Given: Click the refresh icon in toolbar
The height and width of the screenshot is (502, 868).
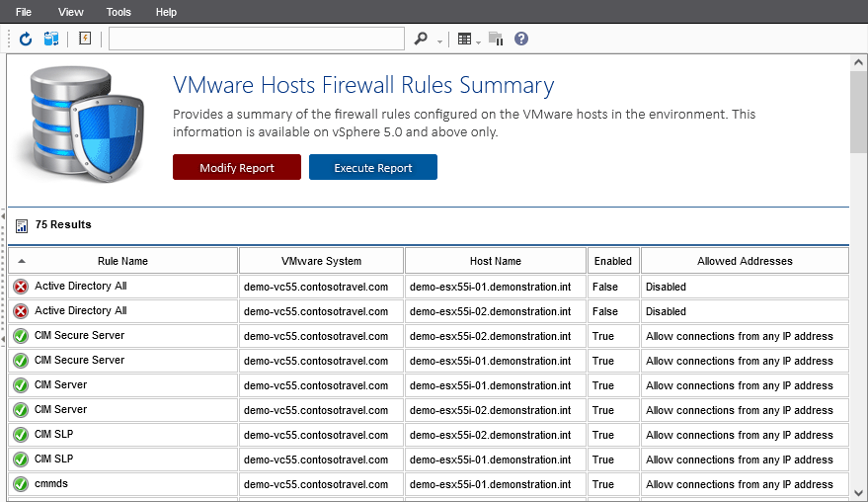Looking at the screenshot, I should coord(26,39).
